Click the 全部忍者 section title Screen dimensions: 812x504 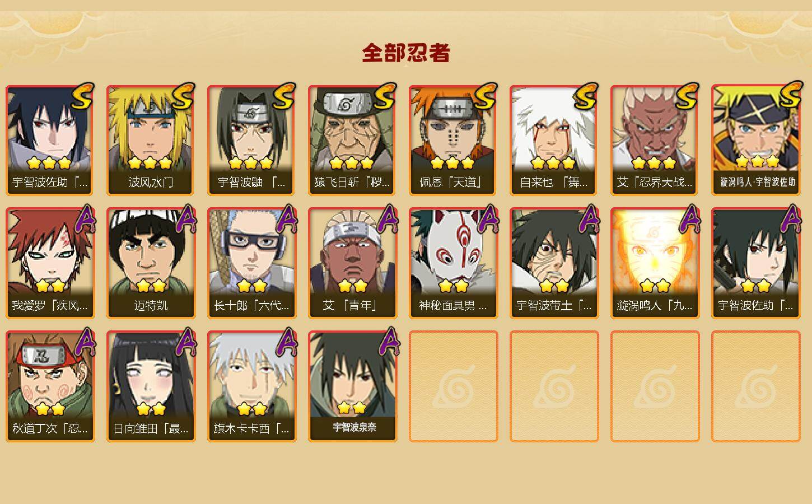pyautogui.click(x=406, y=53)
